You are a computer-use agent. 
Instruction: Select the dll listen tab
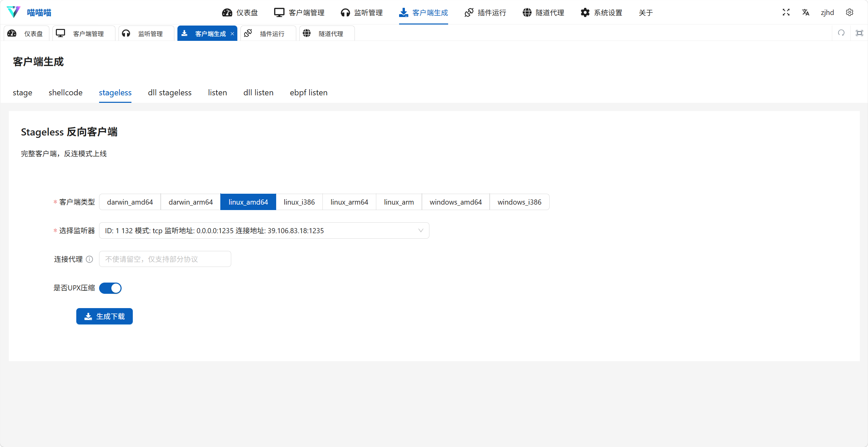(258, 93)
